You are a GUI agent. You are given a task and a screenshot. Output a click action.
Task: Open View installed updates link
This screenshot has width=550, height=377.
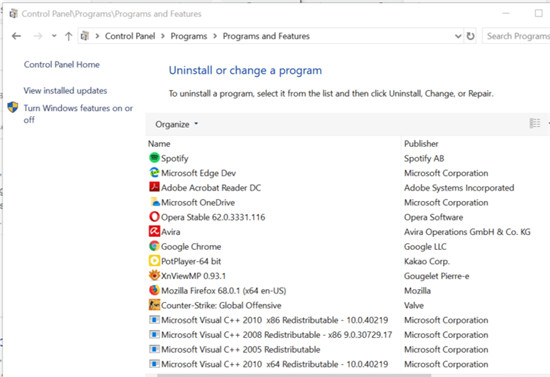point(65,90)
